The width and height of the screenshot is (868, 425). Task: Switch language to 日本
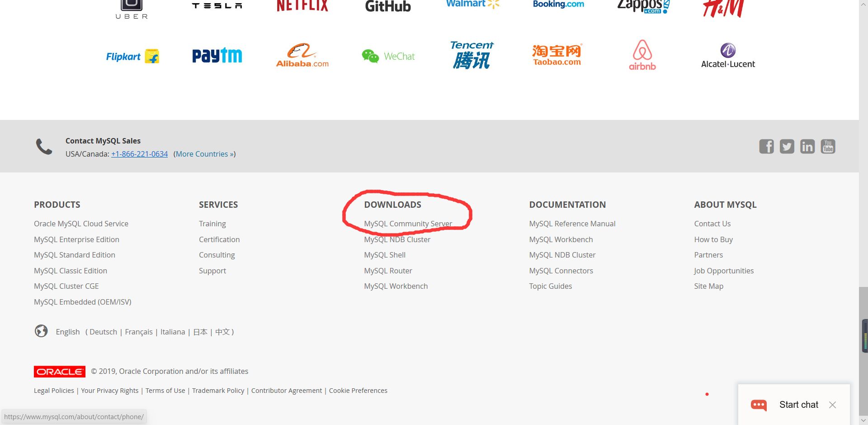pos(200,332)
